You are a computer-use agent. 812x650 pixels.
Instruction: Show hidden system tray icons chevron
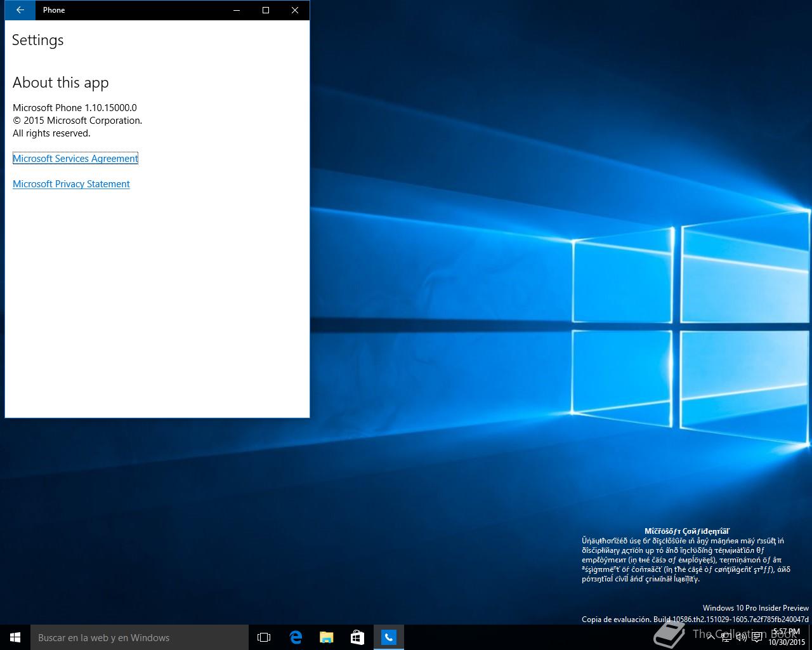click(x=711, y=637)
